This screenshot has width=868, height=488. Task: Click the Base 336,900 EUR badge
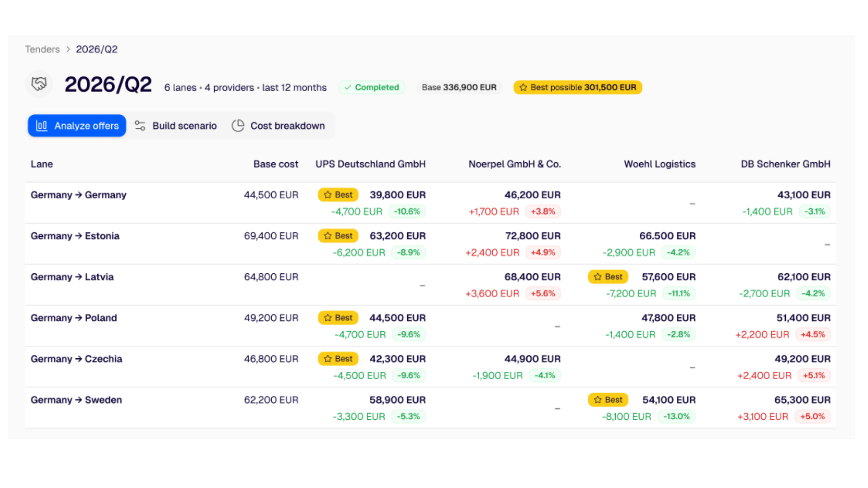coord(459,88)
